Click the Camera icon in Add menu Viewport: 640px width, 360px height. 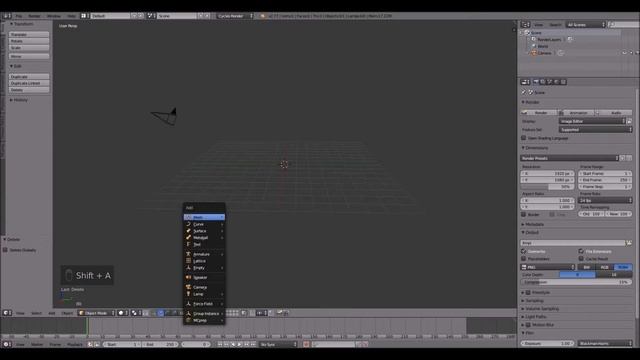click(188, 287)
